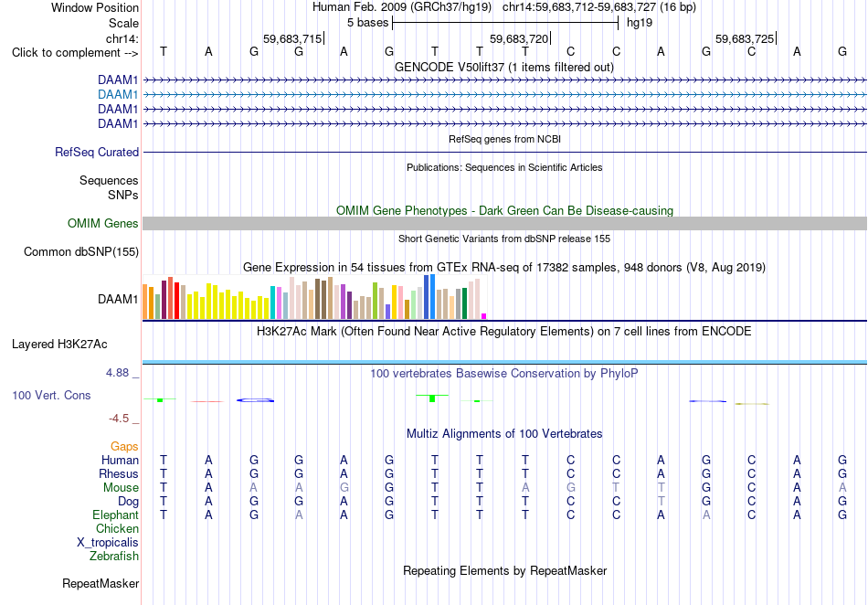
Task: Open the RefSeq Curated track label
Action: (x=97, y=153)
